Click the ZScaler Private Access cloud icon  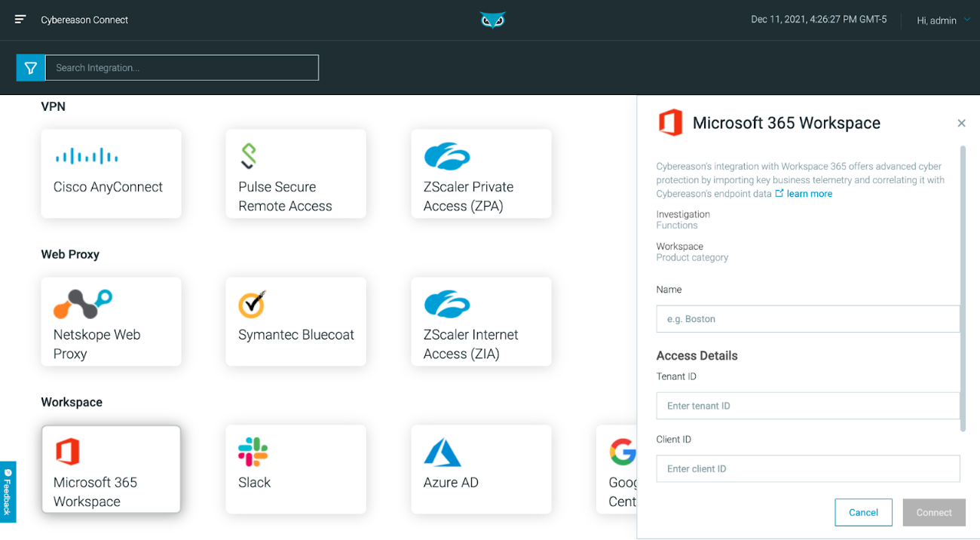(447, 156)
